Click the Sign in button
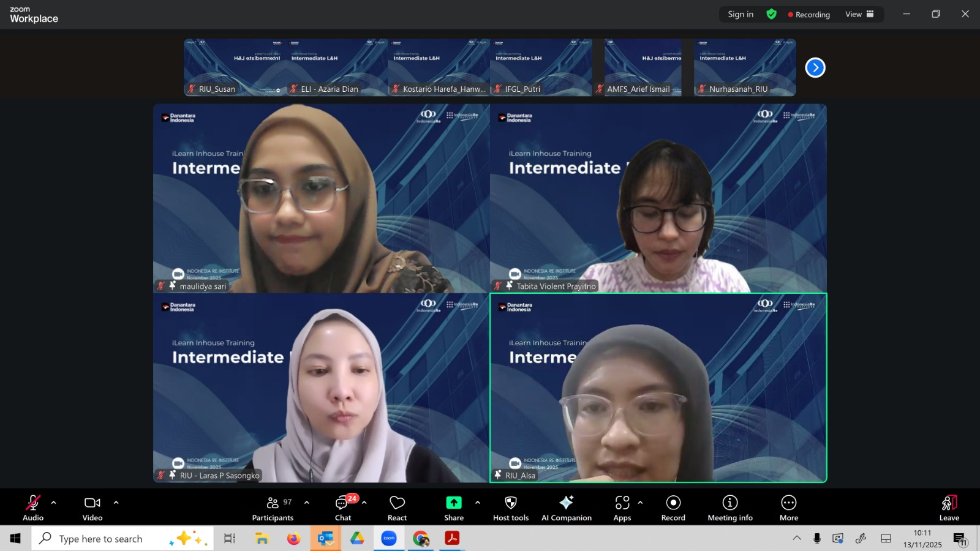Screen dimensions: 980x551 click(x=741, y=14)
